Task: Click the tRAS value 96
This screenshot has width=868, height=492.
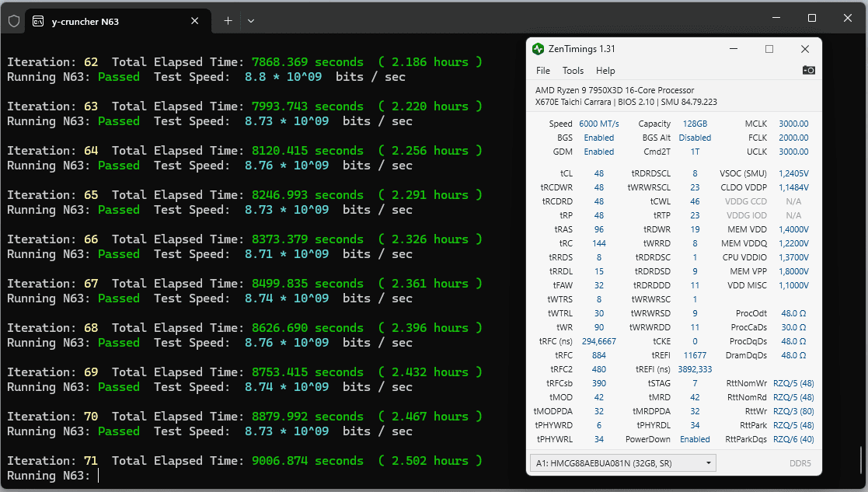Action: click(599, 229)
